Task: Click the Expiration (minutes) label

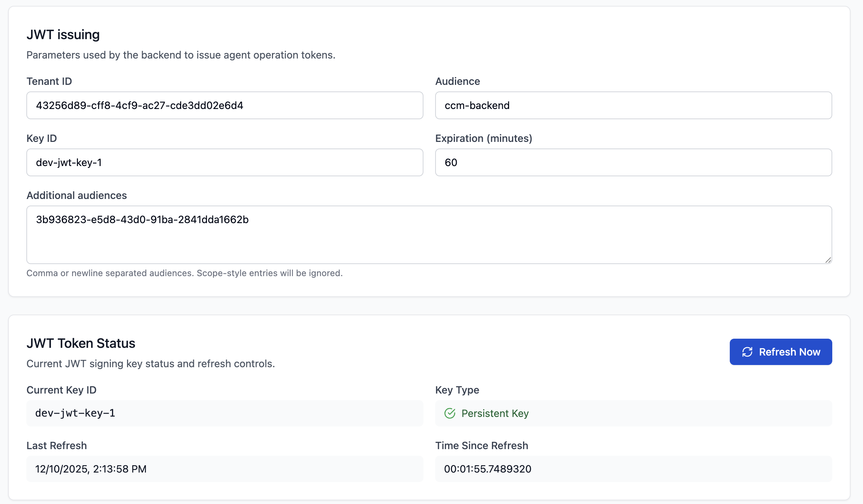Action: (x=483, y=138)
